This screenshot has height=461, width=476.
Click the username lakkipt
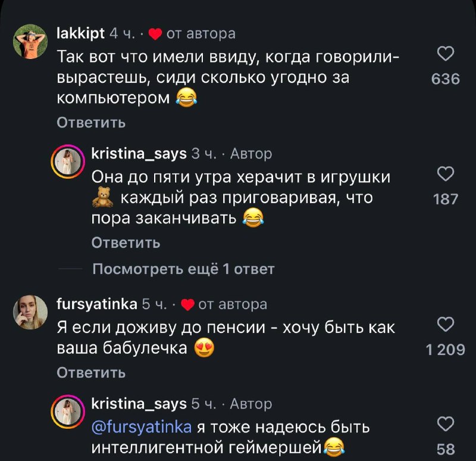(x=81, y=33)
